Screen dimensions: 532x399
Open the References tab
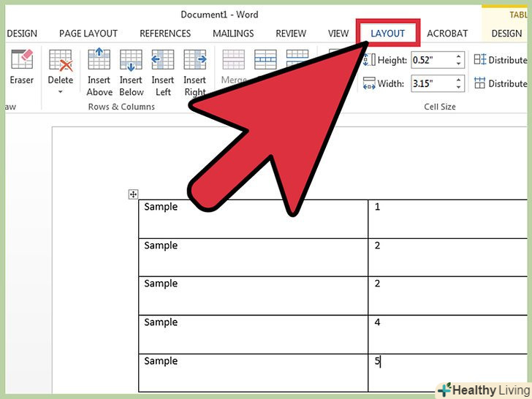click(165, 34)
